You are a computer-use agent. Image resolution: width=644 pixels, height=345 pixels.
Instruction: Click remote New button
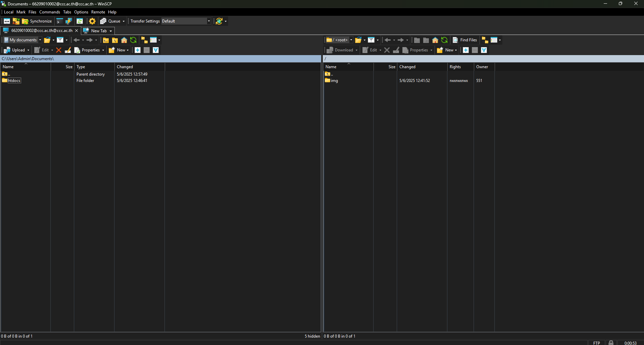tap(445, 50)
